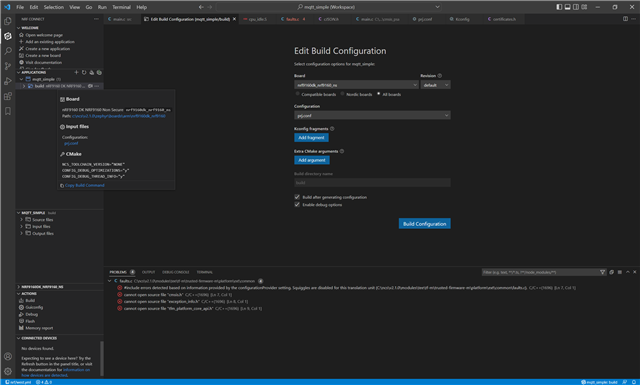Image resolution: width=640 pixels, height=385 pixels.
Task: Switch to the prj.conf editor tab
Action: coord(424,19)
